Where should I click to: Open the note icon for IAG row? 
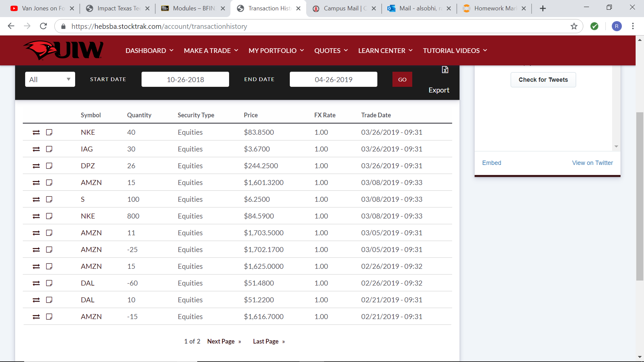pyautogui.click(x=49, y=149)
